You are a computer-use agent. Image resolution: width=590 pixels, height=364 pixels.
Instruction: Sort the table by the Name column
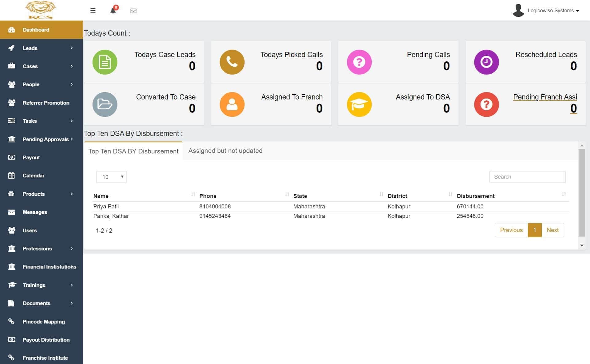coord(101,196)
